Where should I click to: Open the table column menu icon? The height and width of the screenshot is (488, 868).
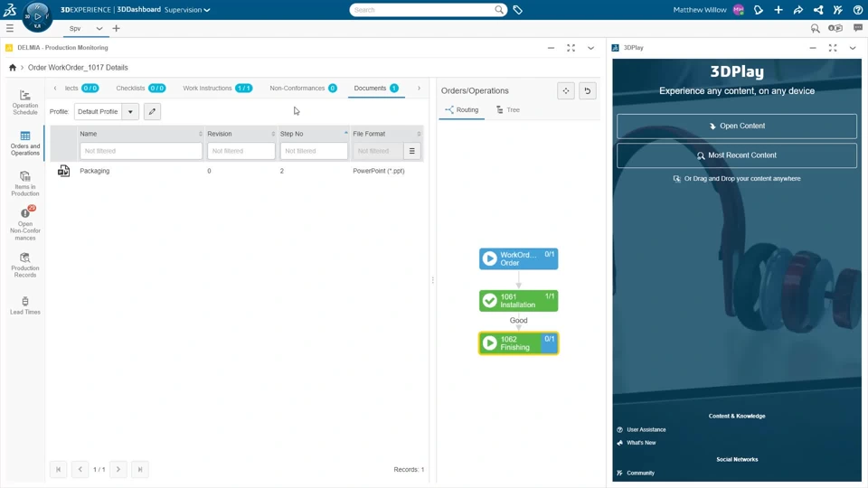click(x=412, y=151)
